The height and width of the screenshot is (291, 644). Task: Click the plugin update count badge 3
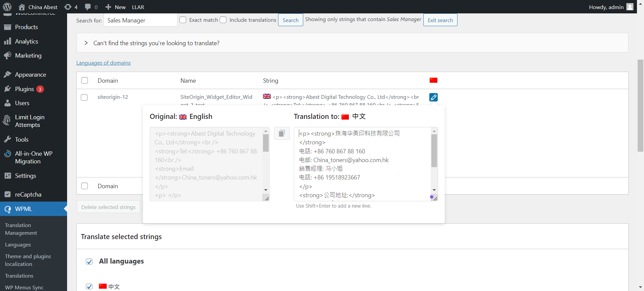(x=40, y=89)
